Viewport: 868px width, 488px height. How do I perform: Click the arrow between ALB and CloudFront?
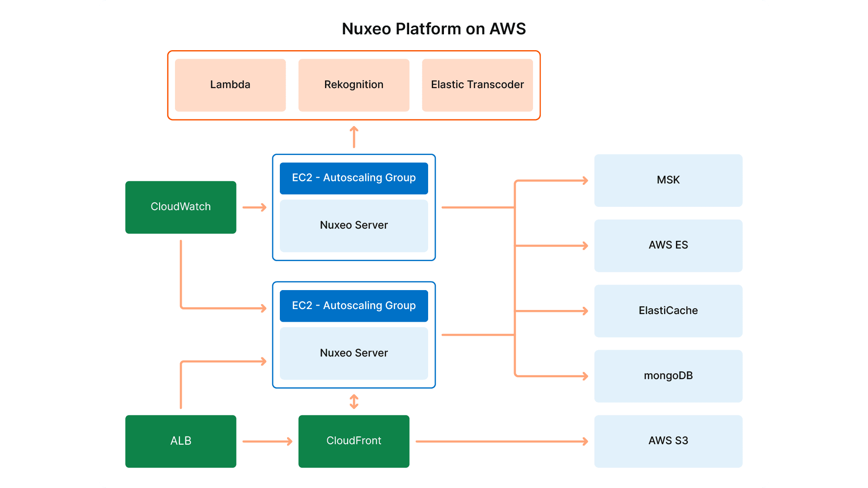click(x=268, y=441)
